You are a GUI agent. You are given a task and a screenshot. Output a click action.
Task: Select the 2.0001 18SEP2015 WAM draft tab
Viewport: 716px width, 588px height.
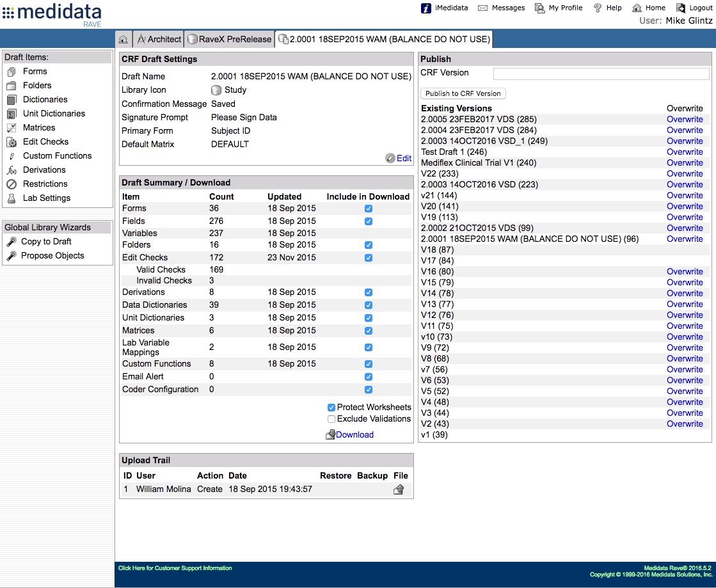pyautogui.click(x=385, y=40)
